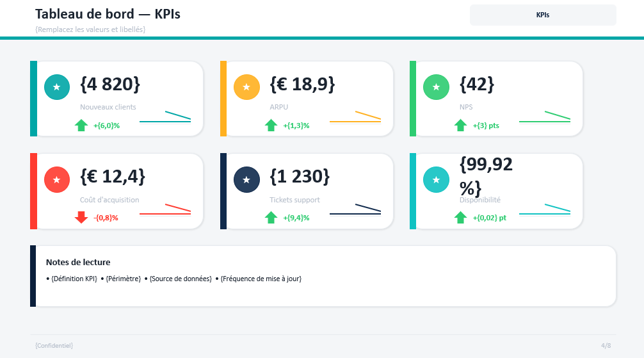644x358 pixels.
Task: Click the turquoise star icon for Disponibilité
Action: click(437, 179)
